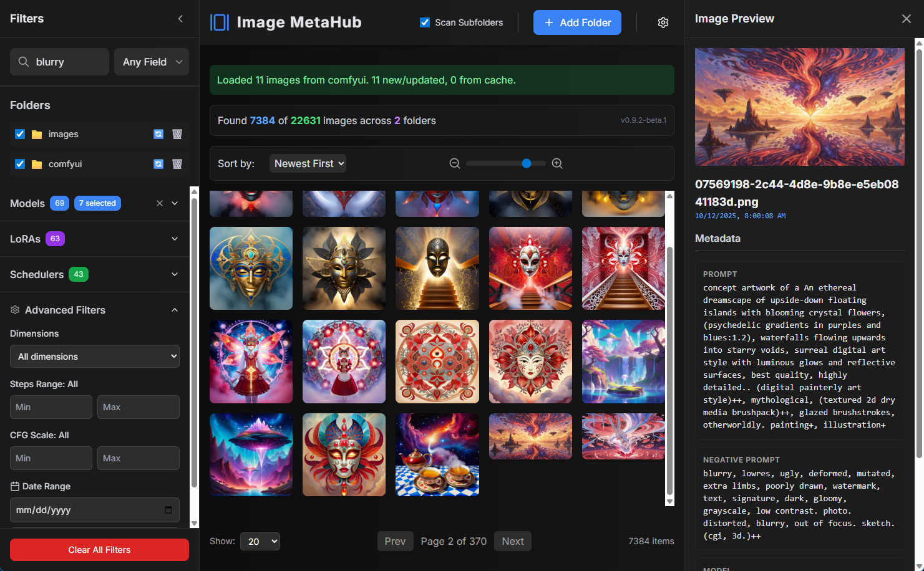Remove the comfyui folder with trash icon
The width and height of the screenshot is (924, 571).
click(177, 164)
